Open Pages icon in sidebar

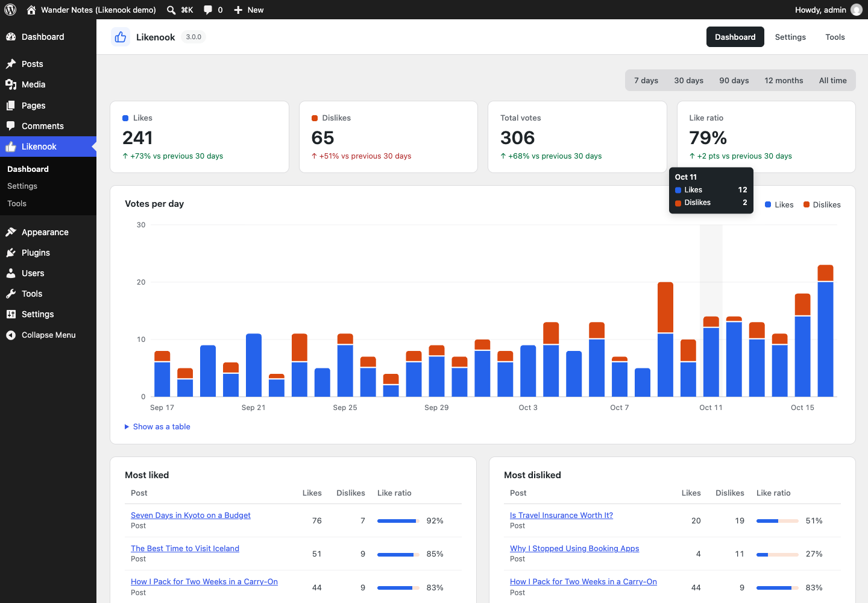click(x=11, y=106)
